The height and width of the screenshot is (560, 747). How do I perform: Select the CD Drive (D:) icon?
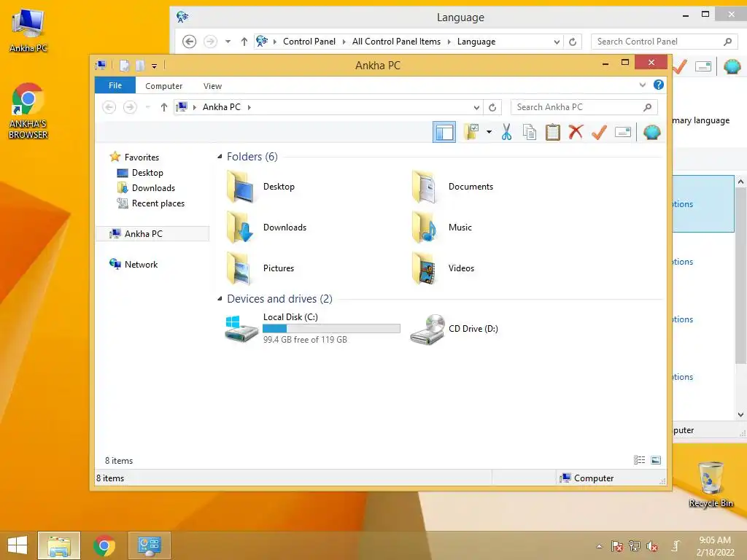[427, 329]
